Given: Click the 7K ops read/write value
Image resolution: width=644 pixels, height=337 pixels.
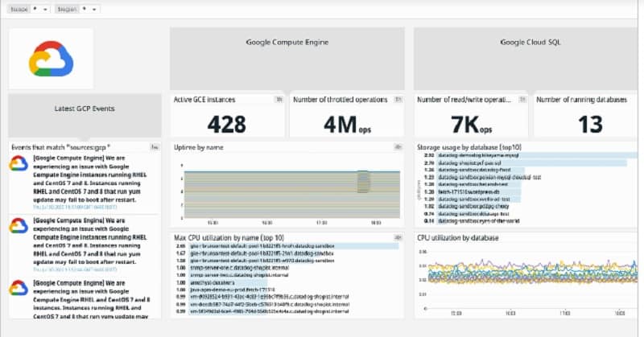Looking at the screenshot, I should pos(471,125).
